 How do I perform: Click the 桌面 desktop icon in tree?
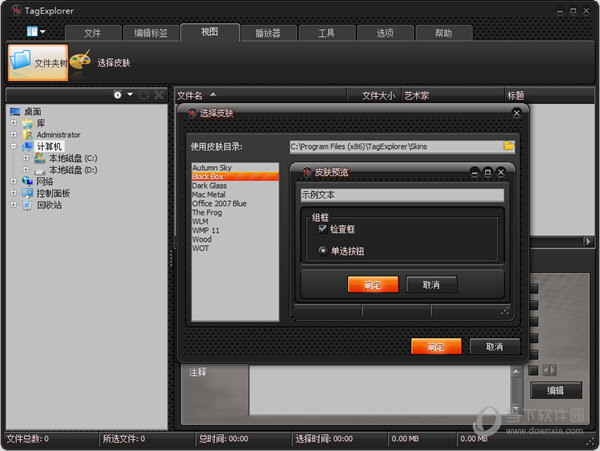tap(15, 112)
